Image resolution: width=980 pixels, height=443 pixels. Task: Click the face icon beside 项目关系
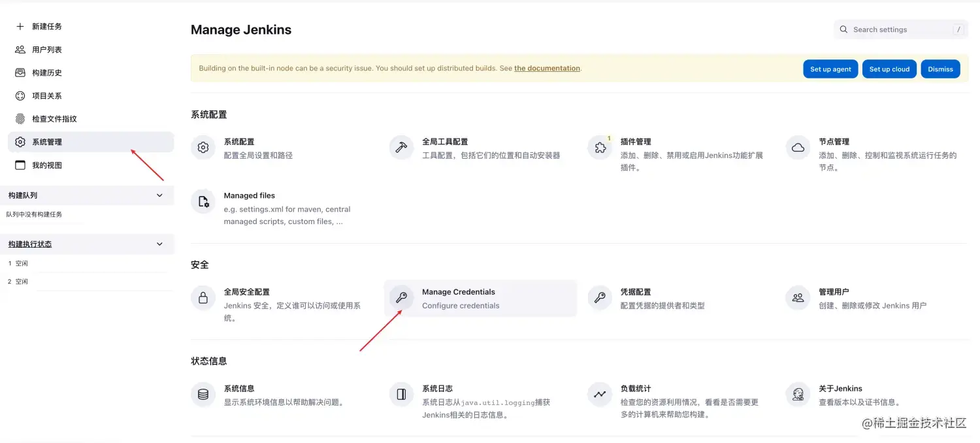click(20, 95)
